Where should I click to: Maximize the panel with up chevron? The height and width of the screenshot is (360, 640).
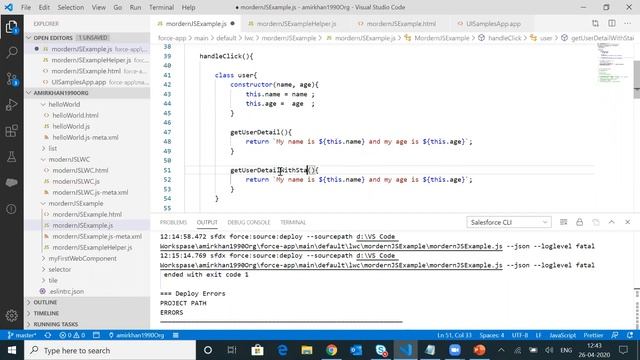coord(611,222)
